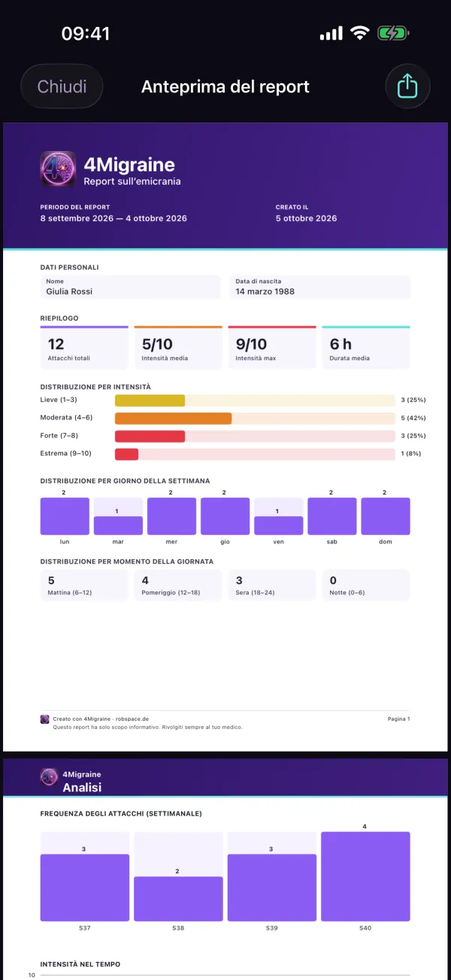The height and width of the screenshot is (980, 451).
Task: Click the red Estrema intensity bar
Action: point(126,454)
